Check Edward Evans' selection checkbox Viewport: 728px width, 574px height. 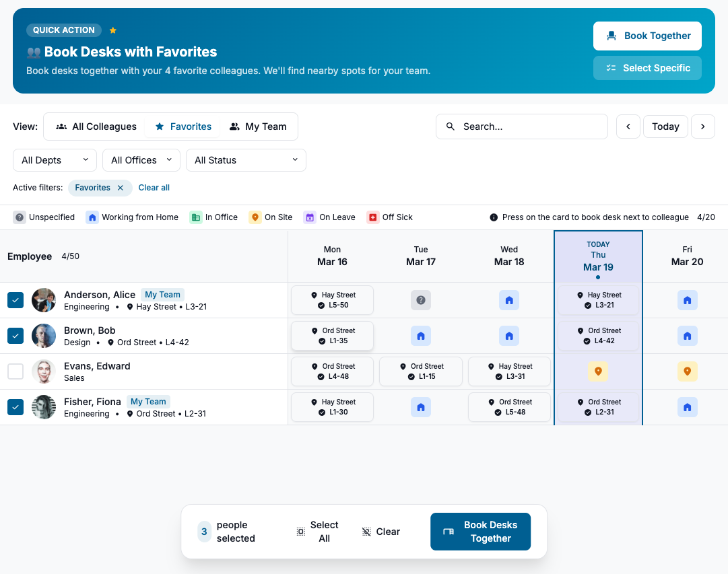pyautogui.click(x=15, y=371)
